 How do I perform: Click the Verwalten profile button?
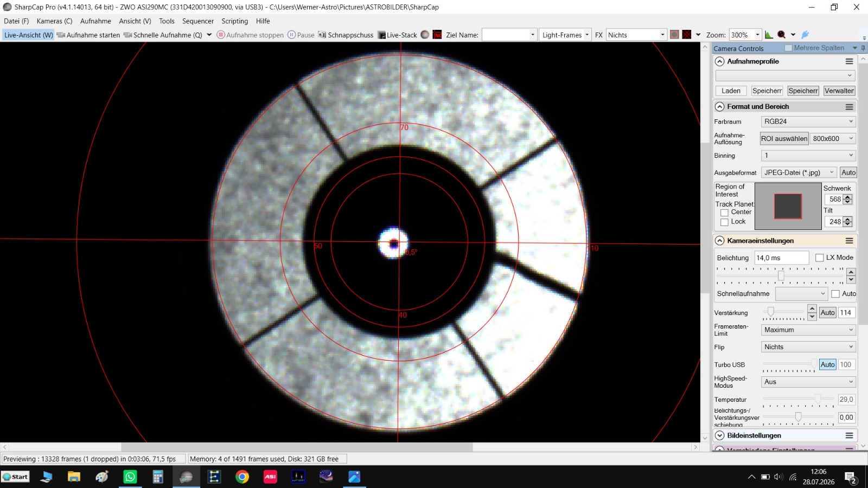pos(839,91)
